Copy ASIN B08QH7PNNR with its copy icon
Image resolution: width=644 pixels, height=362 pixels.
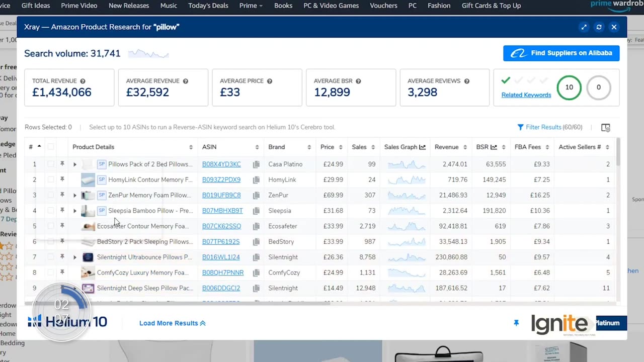point(256,273)
